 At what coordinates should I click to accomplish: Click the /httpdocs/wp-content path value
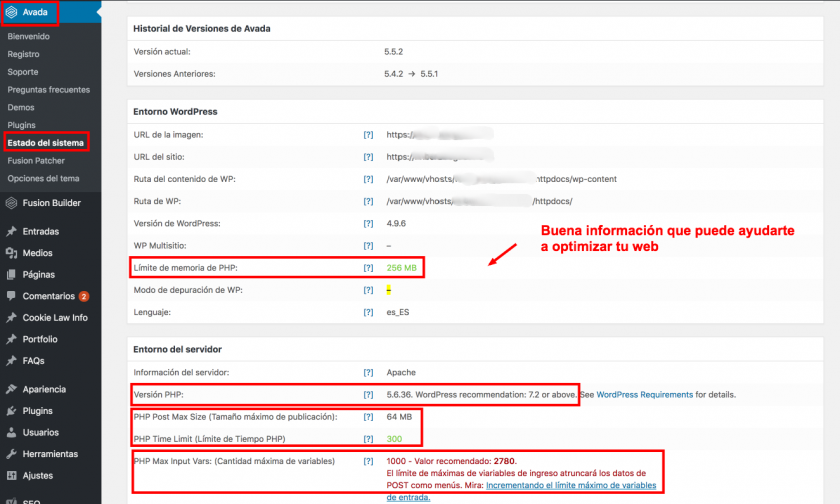tap(576, 179)
